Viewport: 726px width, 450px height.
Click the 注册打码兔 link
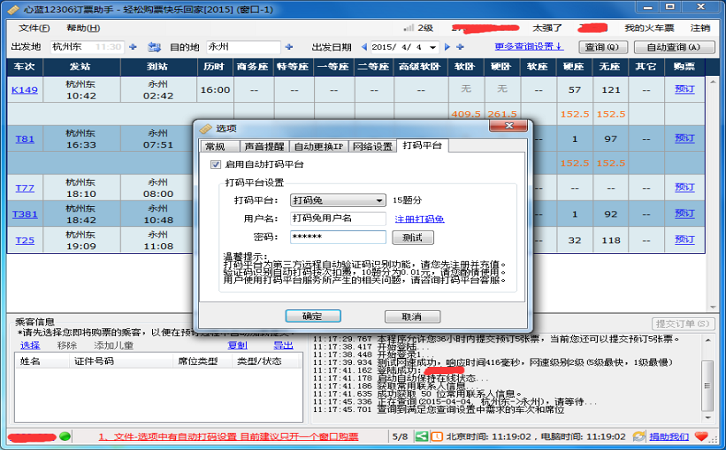(419, 219)
